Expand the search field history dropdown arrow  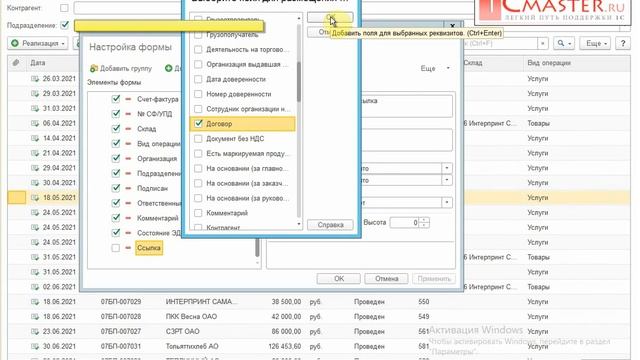(x=542, y=43)
